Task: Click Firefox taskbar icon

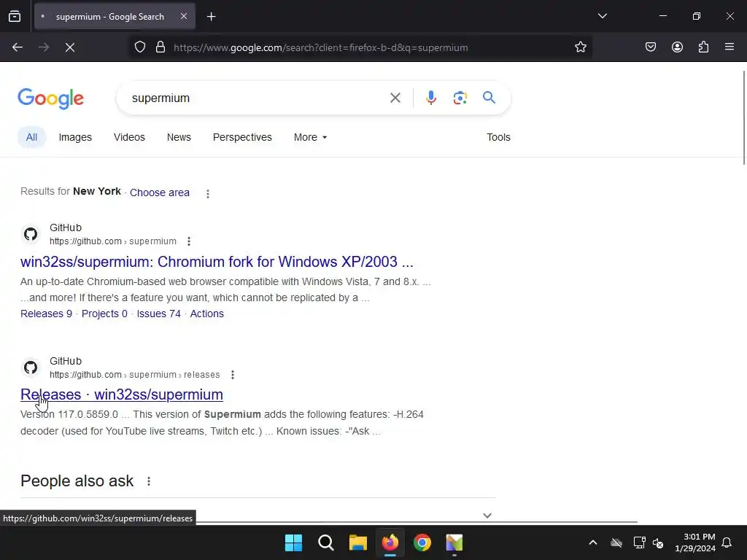Action: tap(390, 542)
